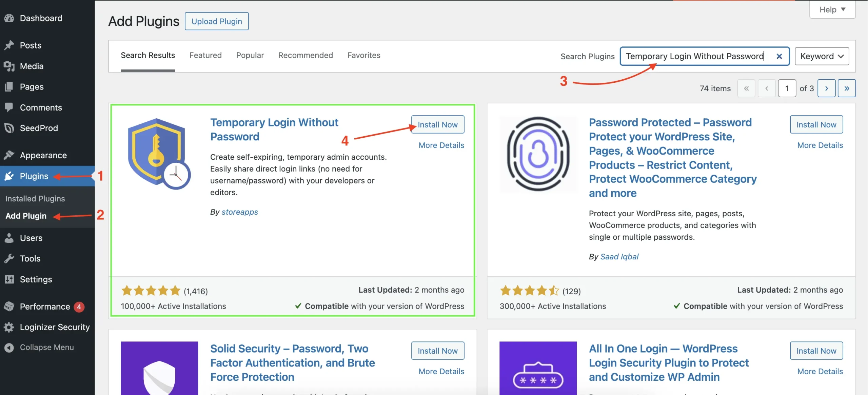Open Performance with 4 notifications

(x=44, y=306)
